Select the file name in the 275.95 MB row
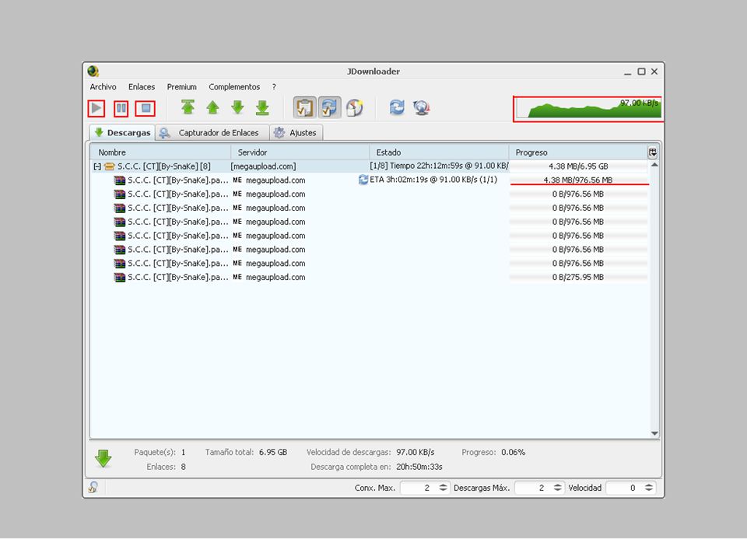Image resolution: width=747 pixels, height=560 pixels. [x=177, y=277]
